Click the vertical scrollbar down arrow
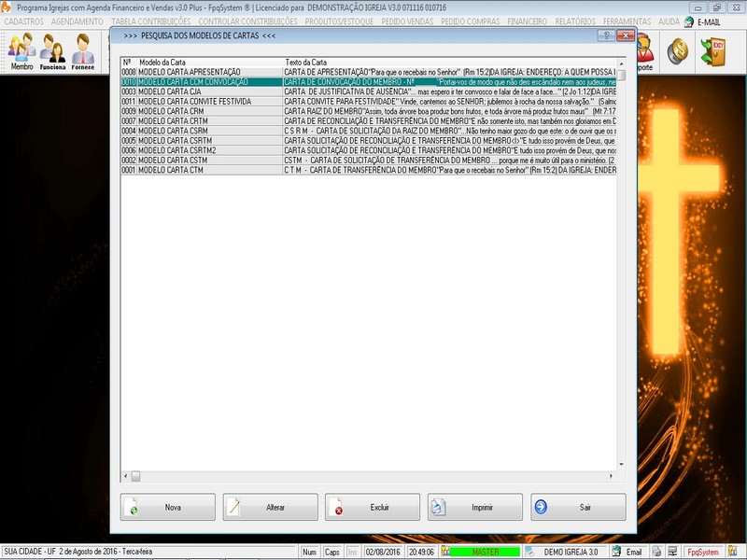The width and height of the screenshot is (747, 560). click(621, 464)
